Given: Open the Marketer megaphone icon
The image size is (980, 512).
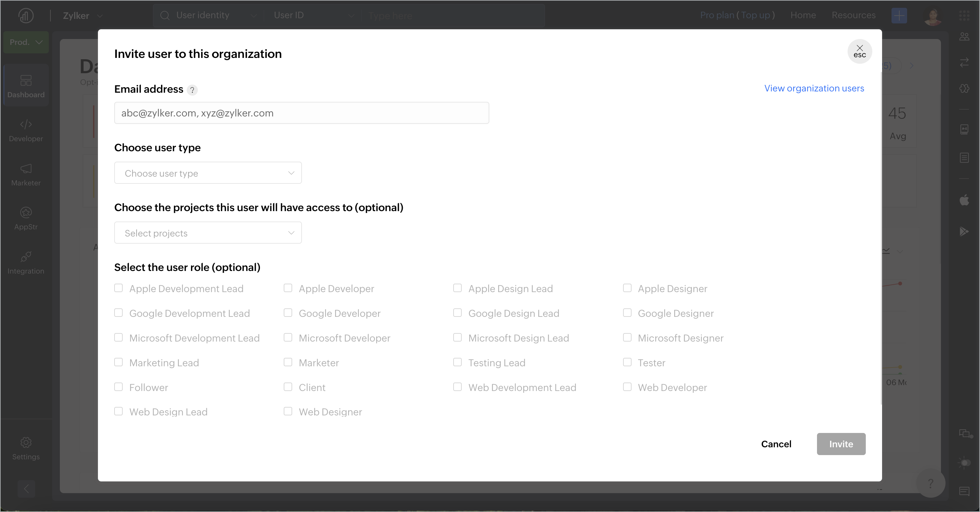Looking at the screenshot, I should 26,168.
